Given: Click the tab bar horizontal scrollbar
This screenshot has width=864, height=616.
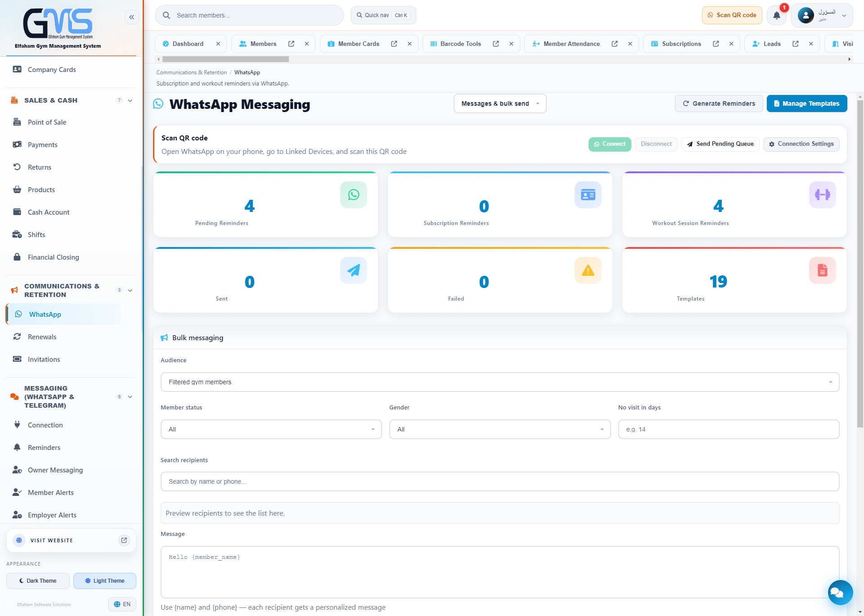Looking at the screenshot, I should [x=225, y=59].
